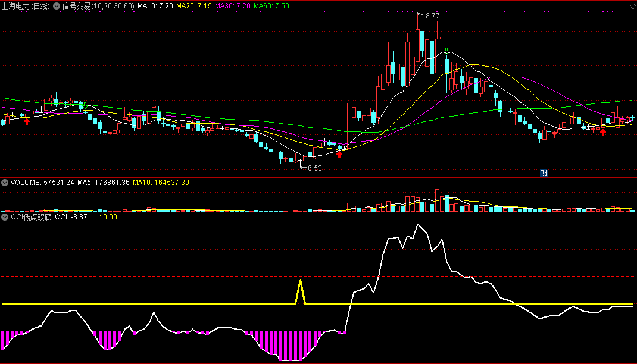Click the yellow CCI double-bottom spike signal
This screenshot has width=637, height=364.
300,291
